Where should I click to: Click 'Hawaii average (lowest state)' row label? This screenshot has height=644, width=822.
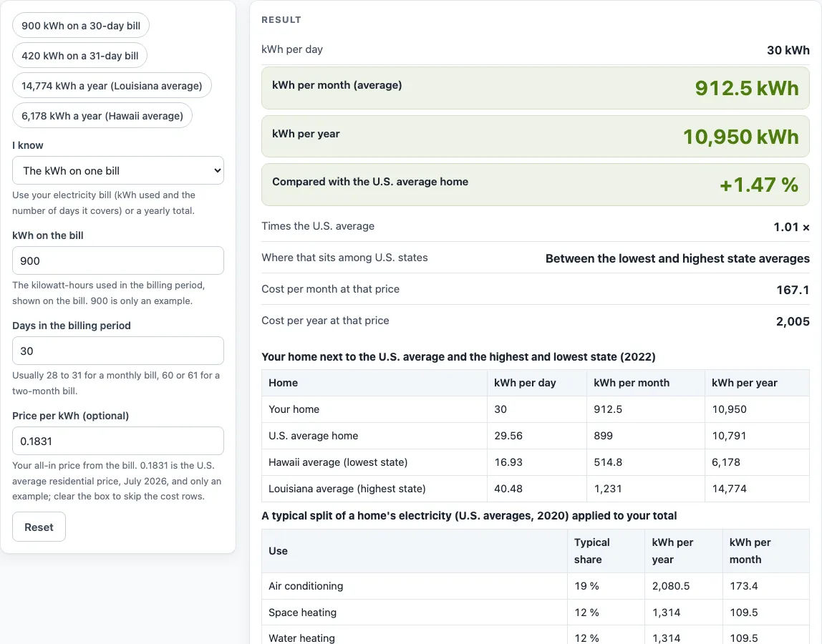[x=338, y=462]
